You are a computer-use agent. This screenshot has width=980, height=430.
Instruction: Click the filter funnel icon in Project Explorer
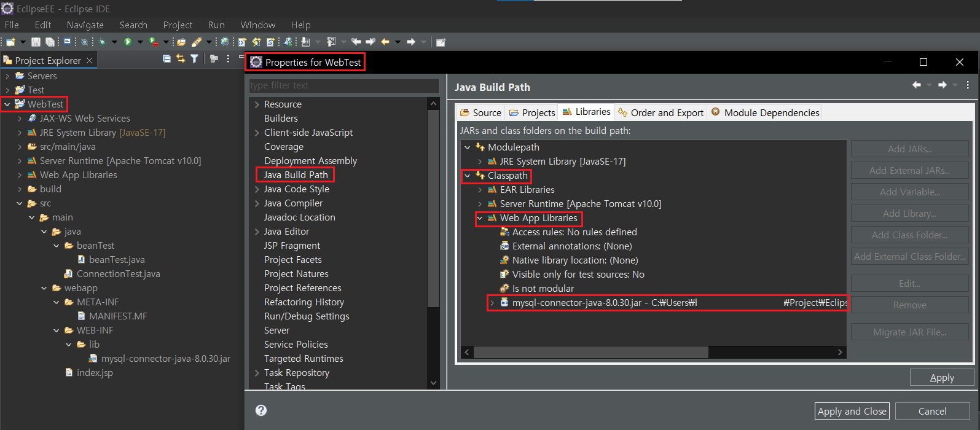tap(194, 59)
